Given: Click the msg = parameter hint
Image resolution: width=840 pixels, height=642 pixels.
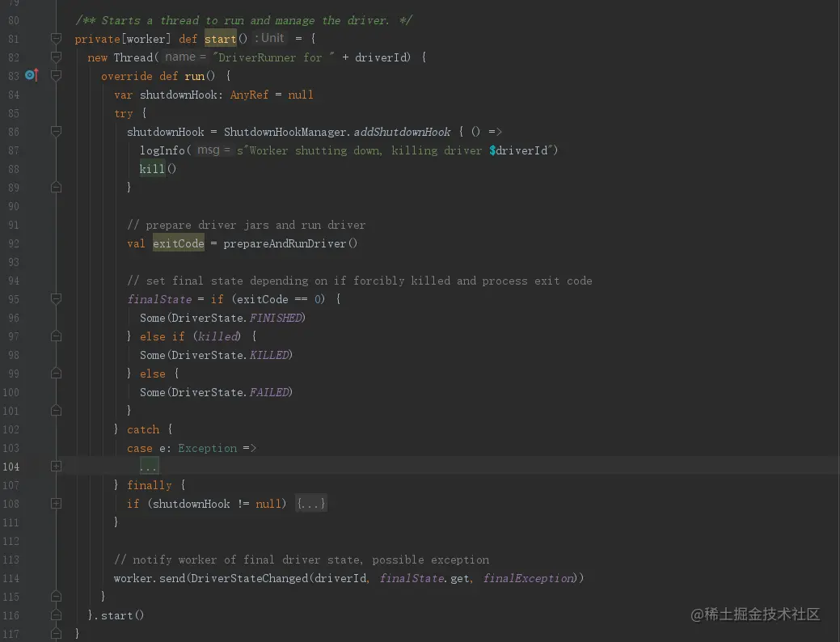Looking at the screenshot, I should (213, 150).
